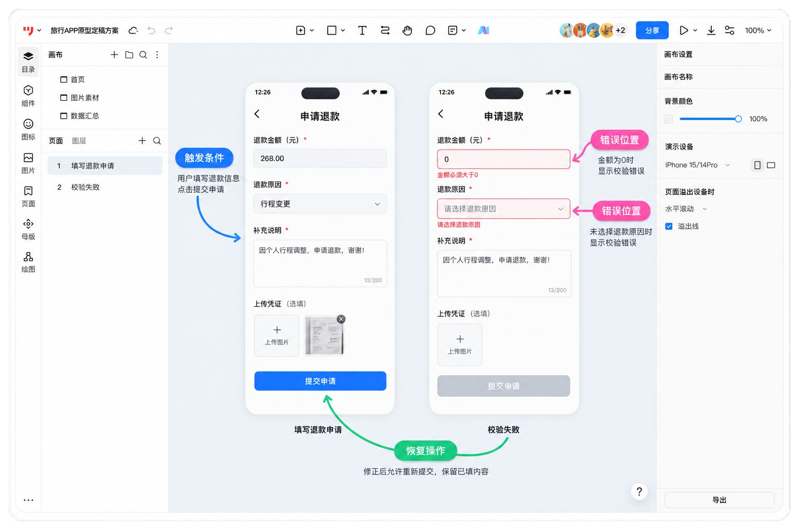The height and width of the screenshot is (532, 798).
Task: Switch to the 图层 tab
Action: (x=79, y=141)
